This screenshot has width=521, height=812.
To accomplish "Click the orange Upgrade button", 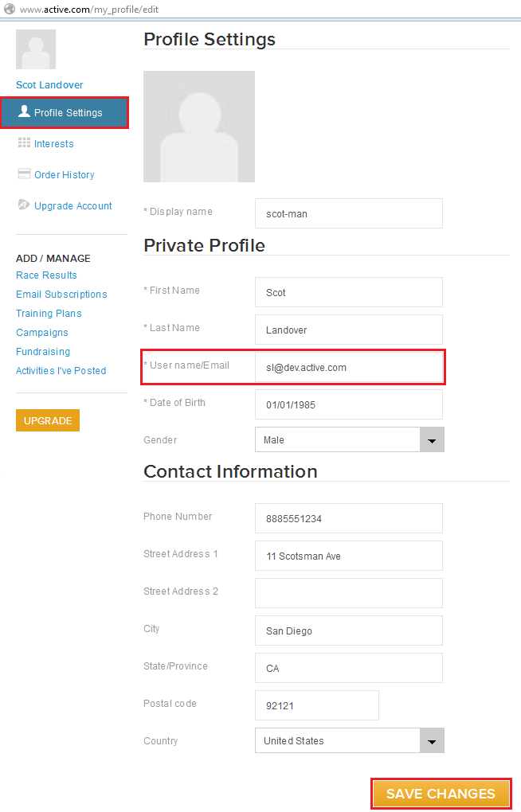I will (48, 420).
